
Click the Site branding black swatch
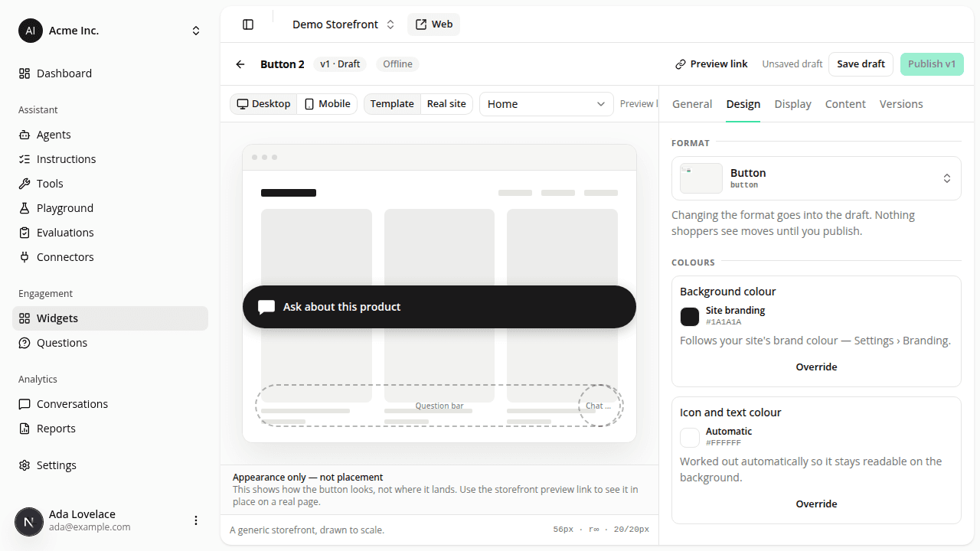point(690,317)
